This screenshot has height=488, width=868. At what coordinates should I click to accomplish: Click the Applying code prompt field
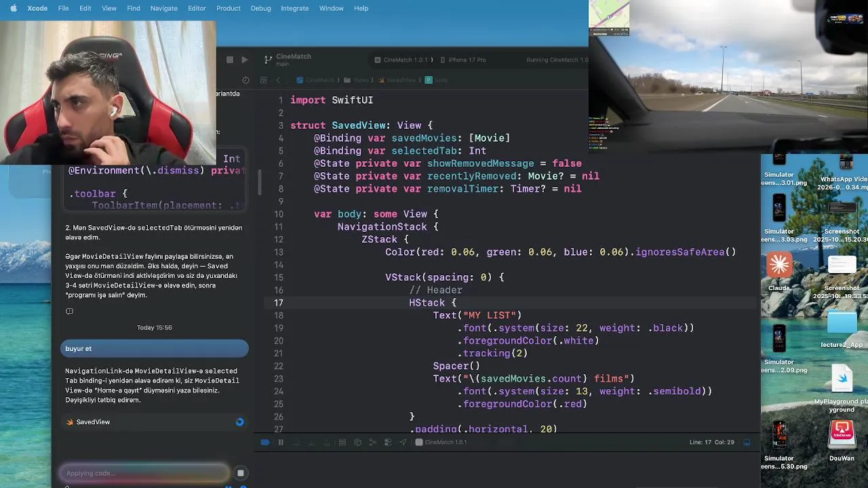(x=144, y=473)
